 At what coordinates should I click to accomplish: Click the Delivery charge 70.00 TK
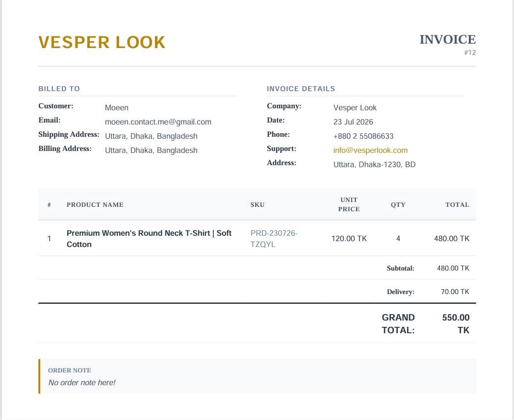click(x=455, y=292)
